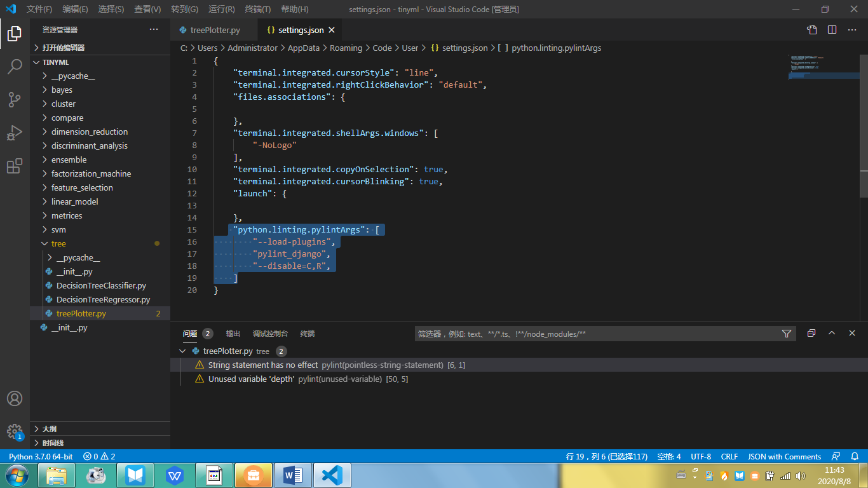The width and height of the screenshot is (868, 488).
Task: Click the notifications bell in status bar
Action: pyautogui.click(x=855, y=456)
